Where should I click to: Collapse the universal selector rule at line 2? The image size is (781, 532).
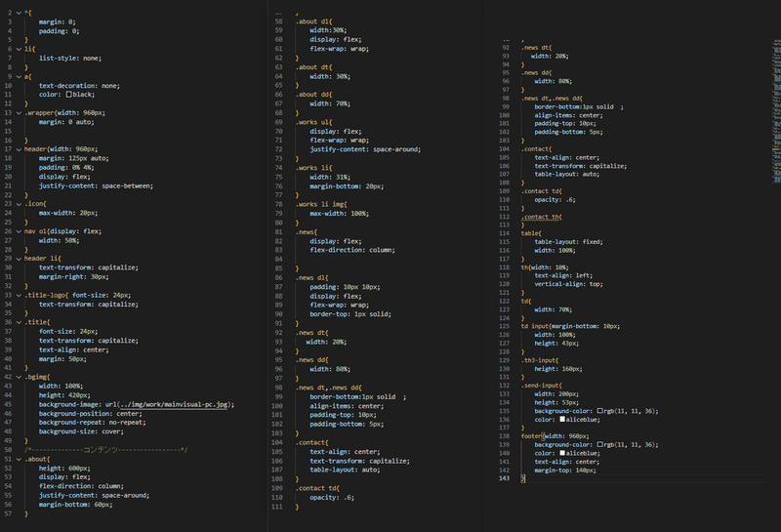pos(19,13)
